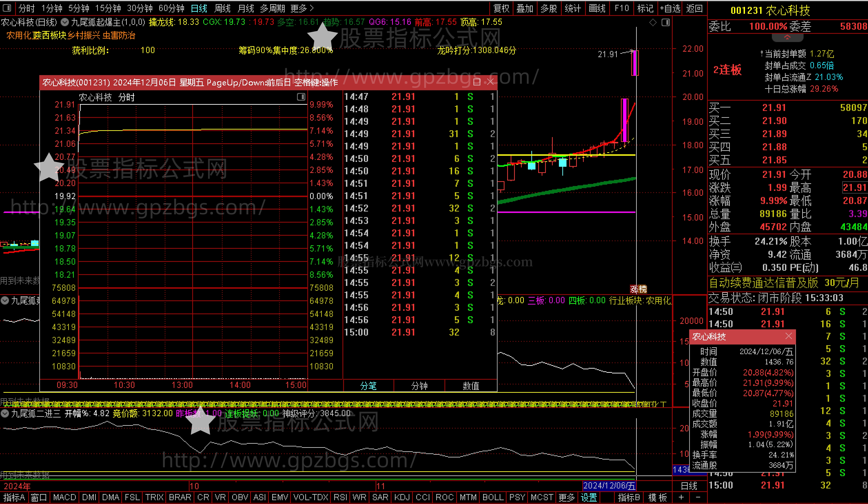Click the +自选 button
Screen dimensions: 868x504
[x=670, y=8]
